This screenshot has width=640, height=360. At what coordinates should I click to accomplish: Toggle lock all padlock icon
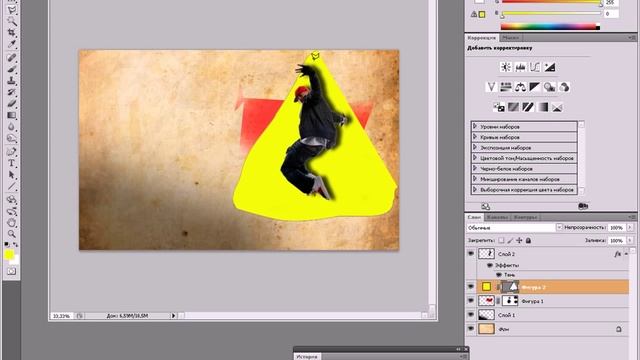tap(528, 240)
